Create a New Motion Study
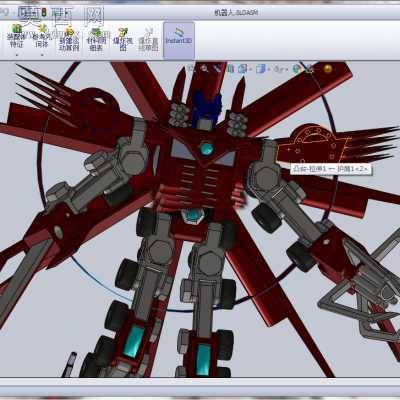Viewport: 400px width, 400px height. coord(69,39)
